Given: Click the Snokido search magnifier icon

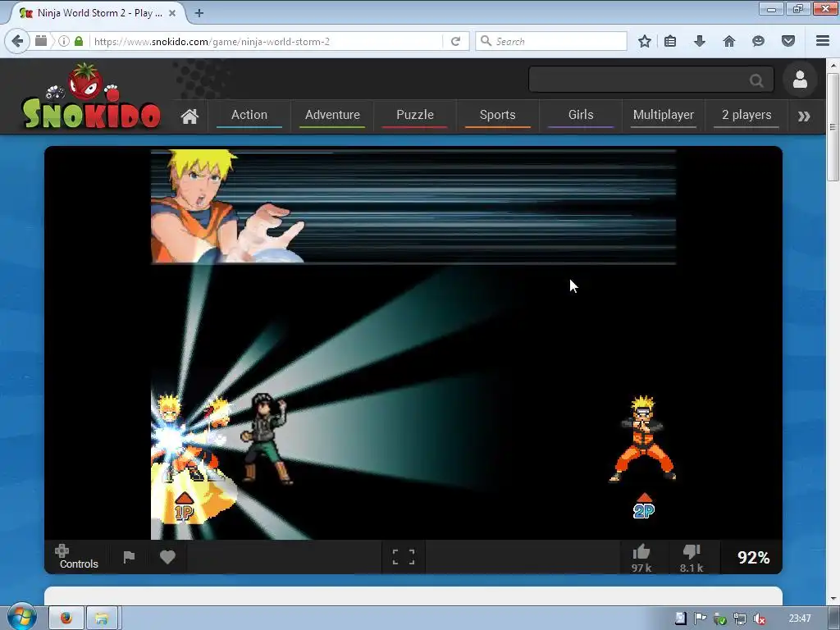Looking at the screenshot, I should point(756,80).
